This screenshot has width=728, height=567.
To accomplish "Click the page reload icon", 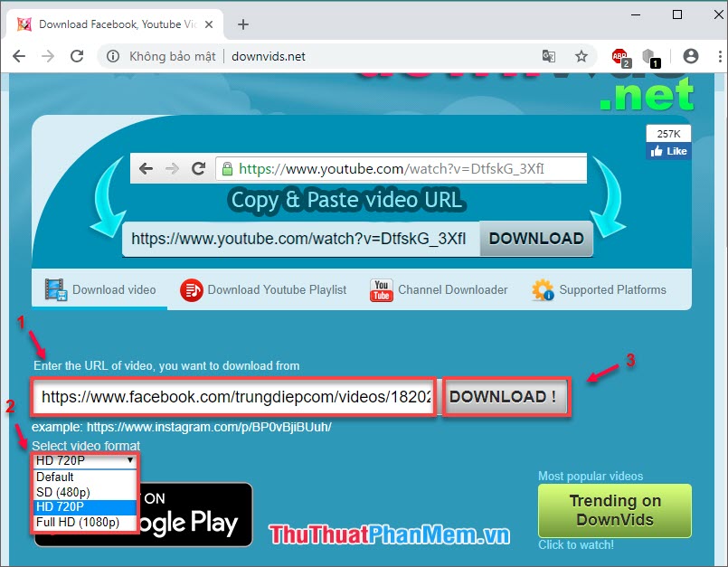I will click(x=77, y=56).
